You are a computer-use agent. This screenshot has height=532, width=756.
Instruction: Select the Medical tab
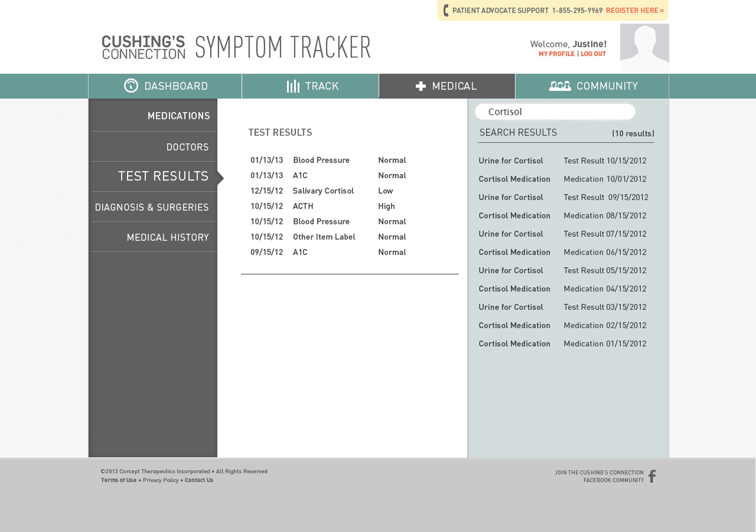coord(447,86)
